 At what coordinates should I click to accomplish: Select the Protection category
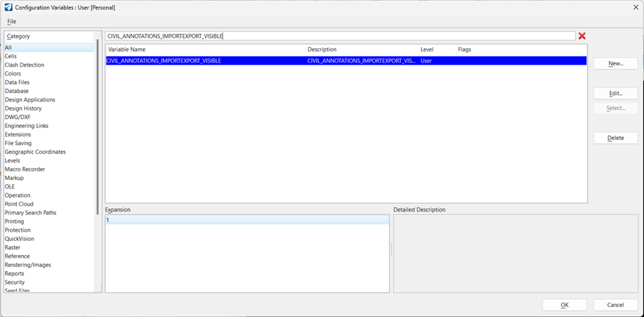pos(17,230)
